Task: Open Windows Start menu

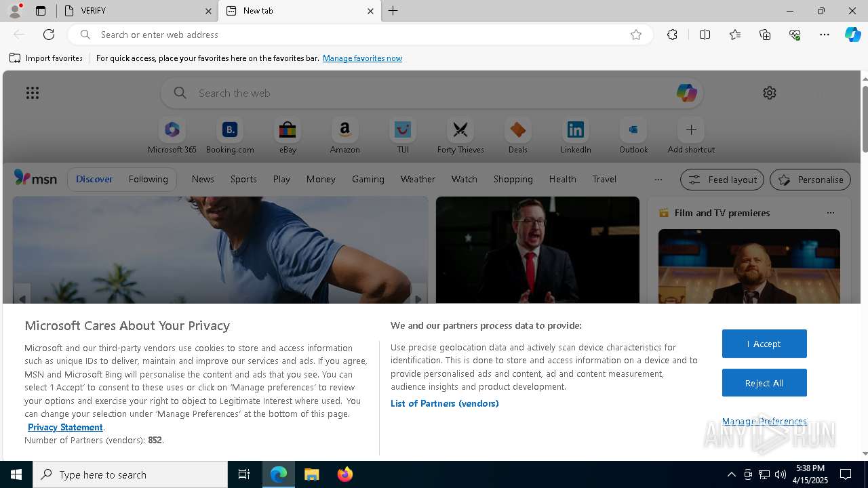Action: pos(16,474)
